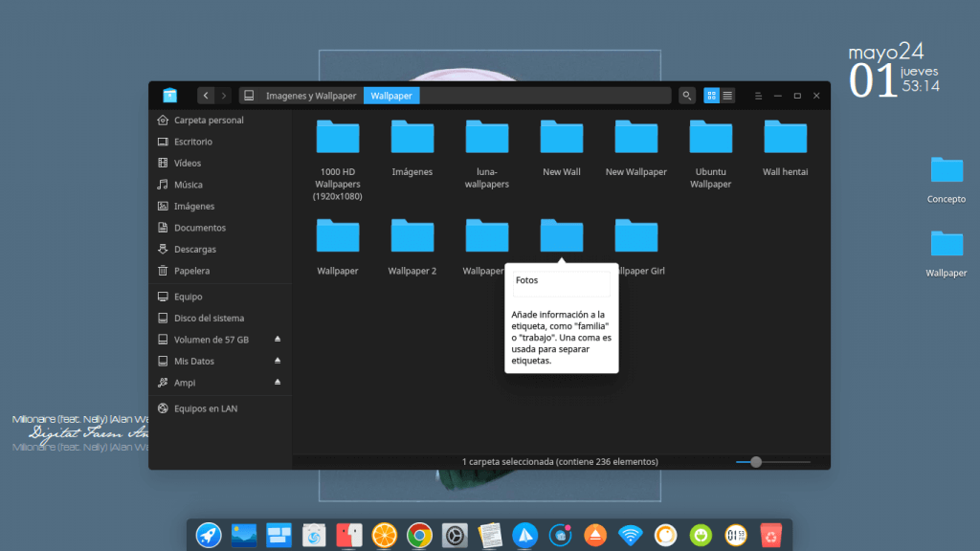The width and height of the screenshot is (980, 551).
Task: Adjust the icon size zoom slider
Action: pyautogui.click(x=756, y=462)
